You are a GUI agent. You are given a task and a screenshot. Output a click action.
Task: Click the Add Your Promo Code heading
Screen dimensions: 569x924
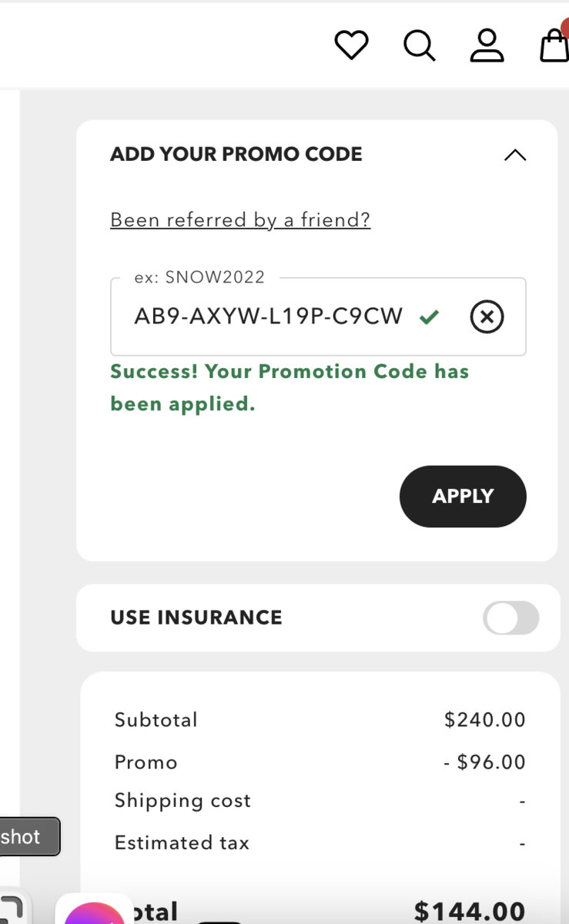[236, 154]
